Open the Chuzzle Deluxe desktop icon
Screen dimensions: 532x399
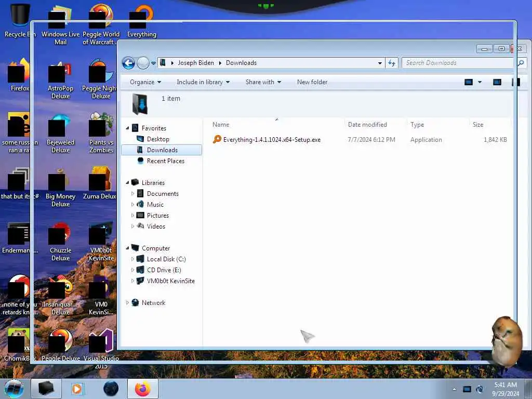point(60,242)
